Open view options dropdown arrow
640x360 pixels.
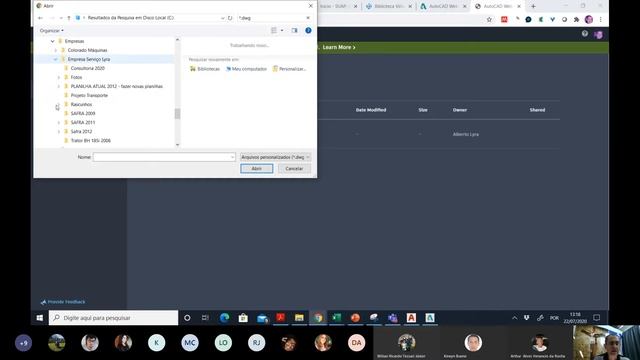[x=282, y=31]
